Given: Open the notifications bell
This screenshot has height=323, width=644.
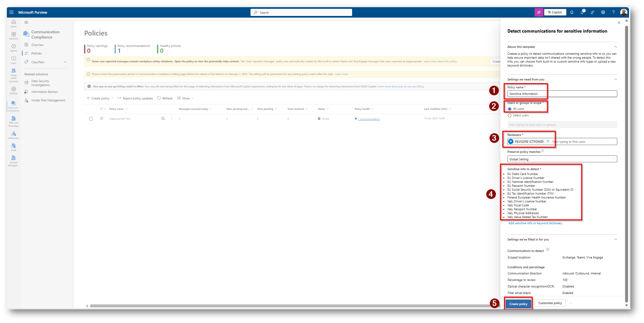Looking at the screenshot, I should (572, 12).
